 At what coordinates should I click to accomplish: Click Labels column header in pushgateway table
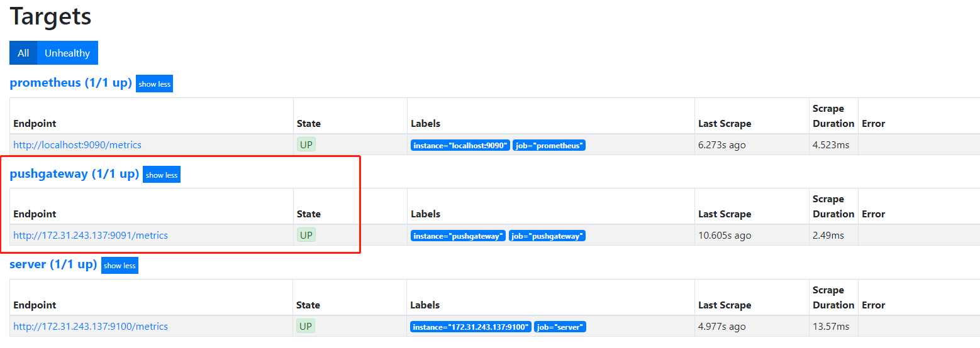(x=426, y=214)
